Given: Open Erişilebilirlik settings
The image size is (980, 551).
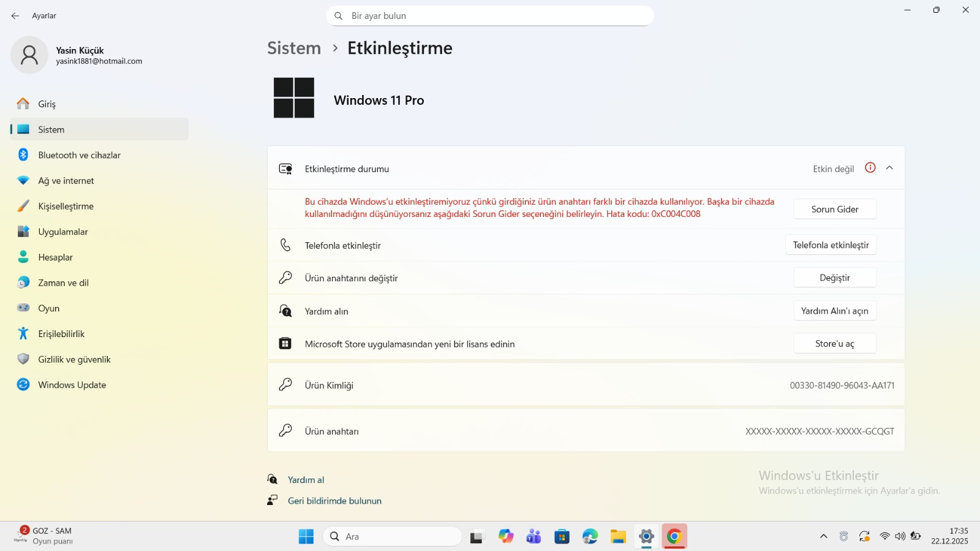Looking at the screenshot, I should [99, 334].
